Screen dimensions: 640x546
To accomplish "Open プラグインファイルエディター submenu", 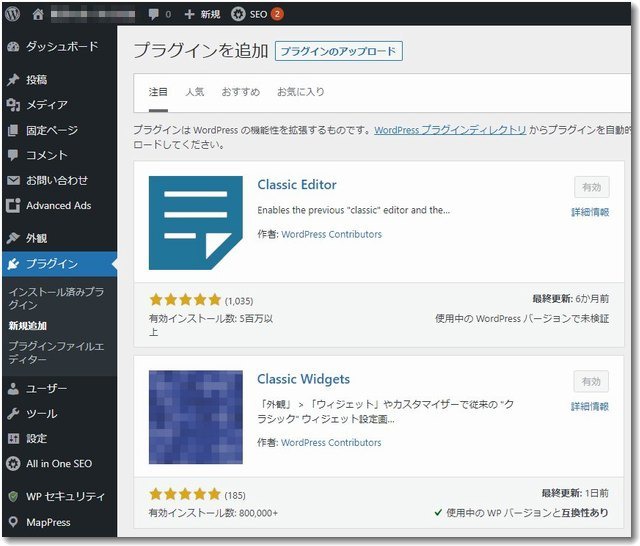I will (56, 353).
